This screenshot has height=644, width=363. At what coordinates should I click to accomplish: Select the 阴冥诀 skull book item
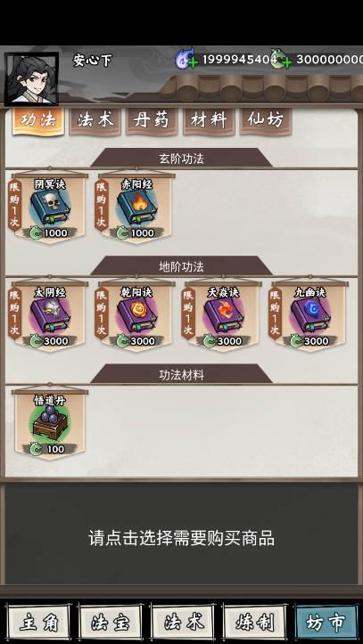[50, 208]
